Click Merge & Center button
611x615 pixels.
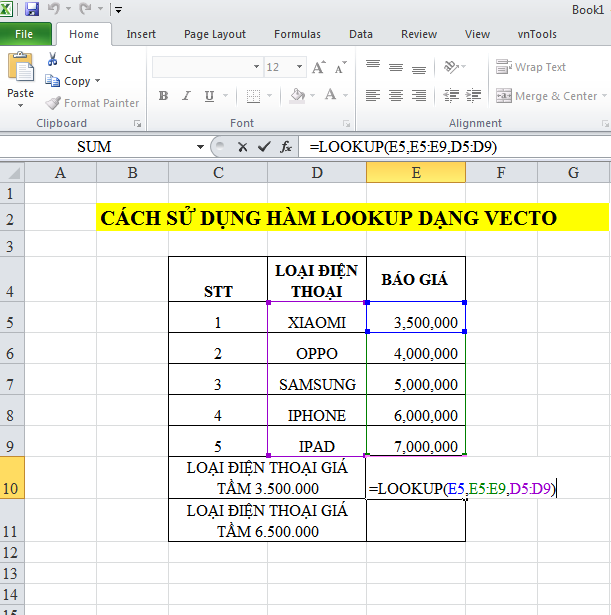point(546,96)
